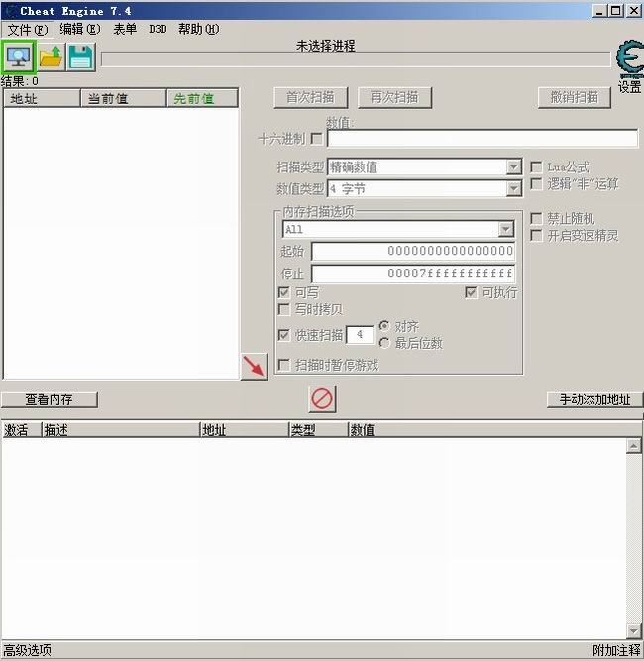
Task: Open the 表单 menu
Action: coord(125,29)
